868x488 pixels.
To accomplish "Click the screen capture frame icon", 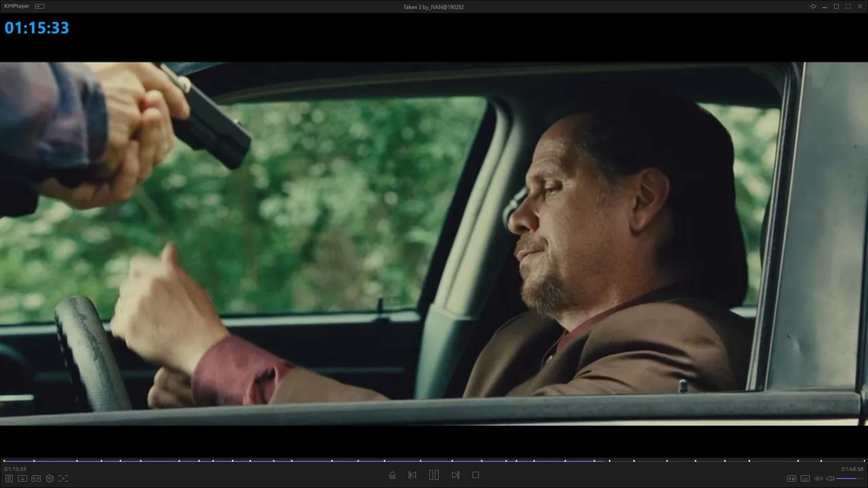I will tap(63, 479).
